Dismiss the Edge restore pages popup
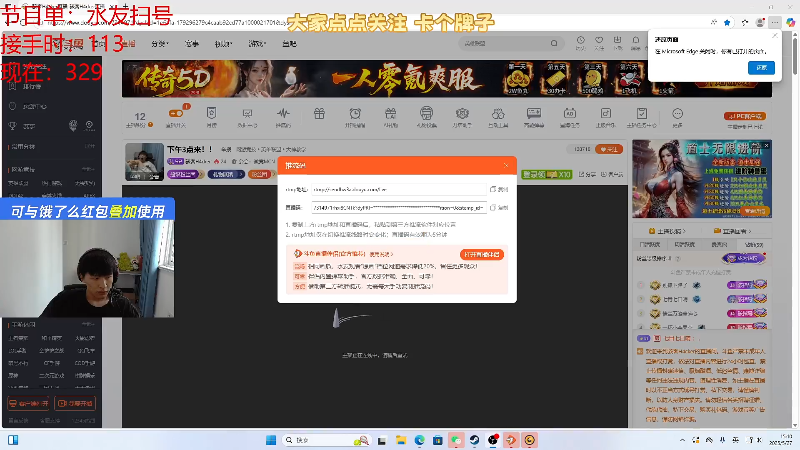Viewport: 800px width, 450px height. [x=775, y=36]
